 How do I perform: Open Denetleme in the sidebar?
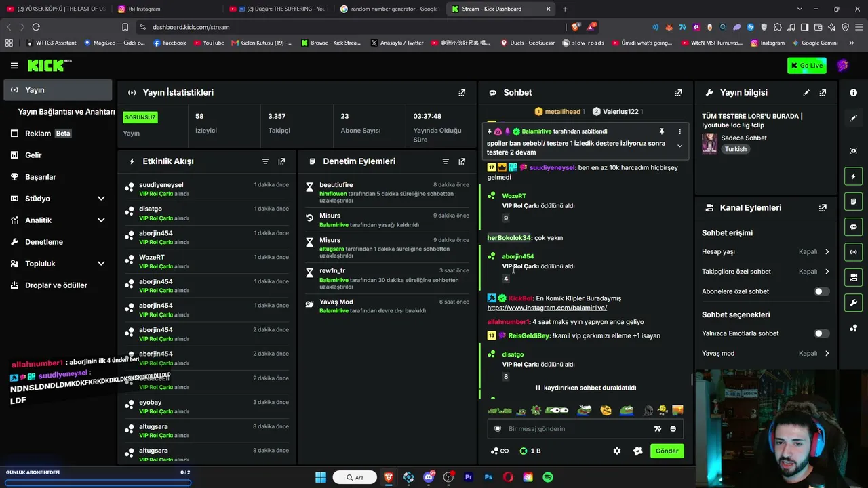(x=58, y=242)
